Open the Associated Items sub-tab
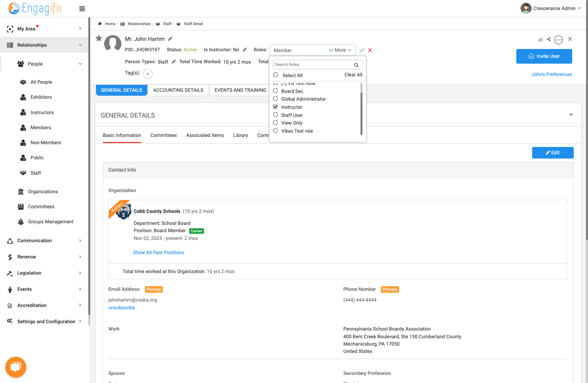The height and width of the screenshot is (383, 588). tap(205, 135)
